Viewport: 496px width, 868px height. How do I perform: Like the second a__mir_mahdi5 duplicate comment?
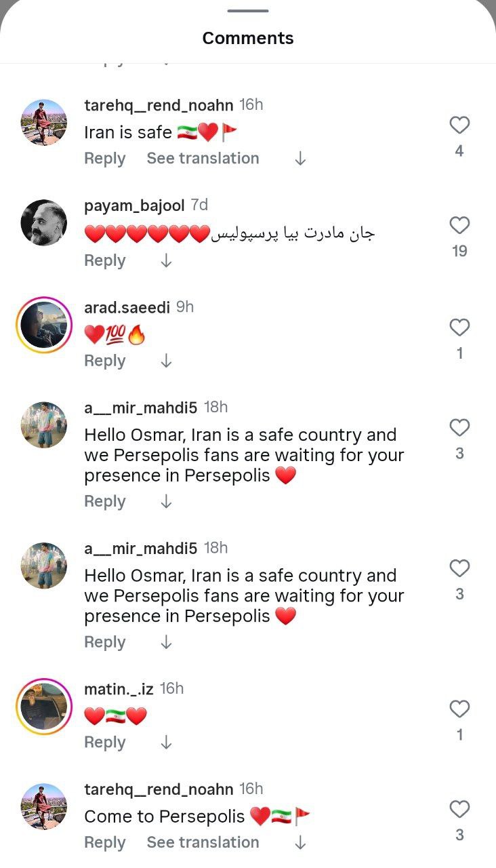pyautogui.click(x=459, y=569)
